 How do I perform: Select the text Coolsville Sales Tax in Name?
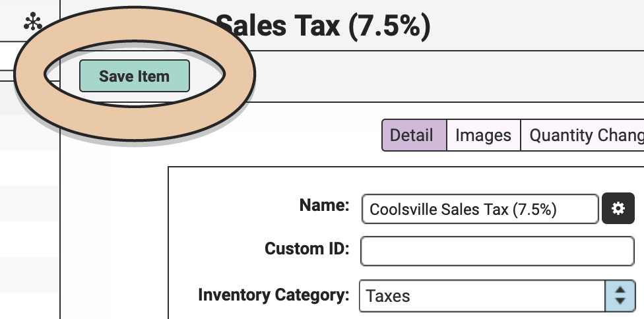[439, 210]
